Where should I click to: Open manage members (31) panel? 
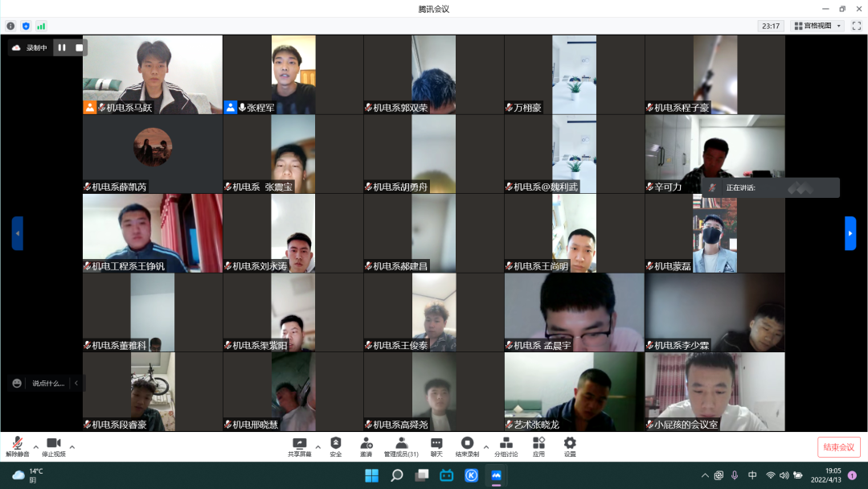pos(401,447)
